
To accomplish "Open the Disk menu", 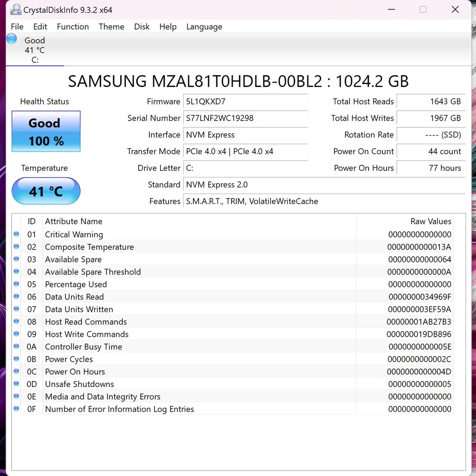I will pos(142,27).
